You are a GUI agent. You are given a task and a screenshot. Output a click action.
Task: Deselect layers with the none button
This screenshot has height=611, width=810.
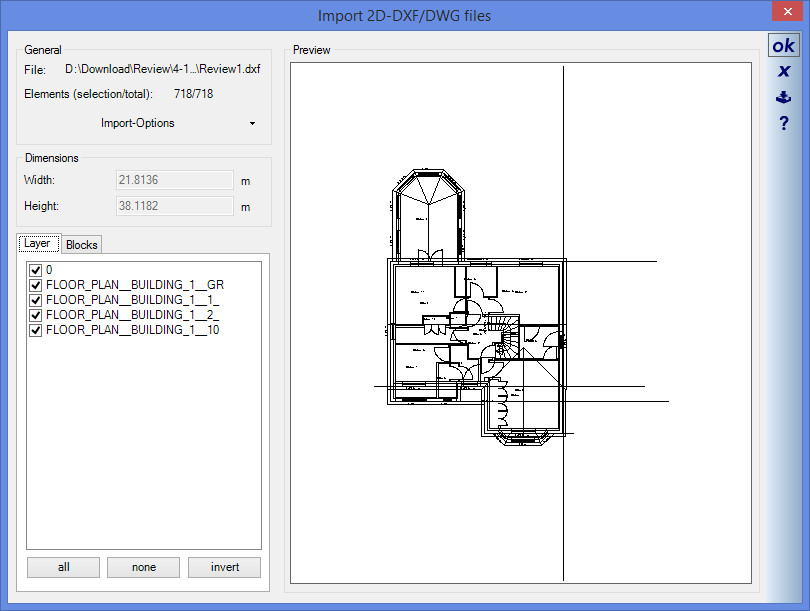[x=144, y=567]
